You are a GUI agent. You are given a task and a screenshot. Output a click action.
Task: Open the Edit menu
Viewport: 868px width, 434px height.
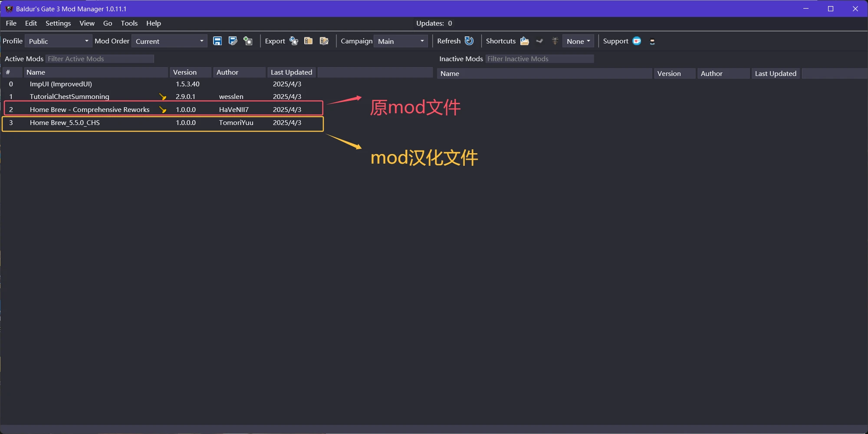pos(31,23)
